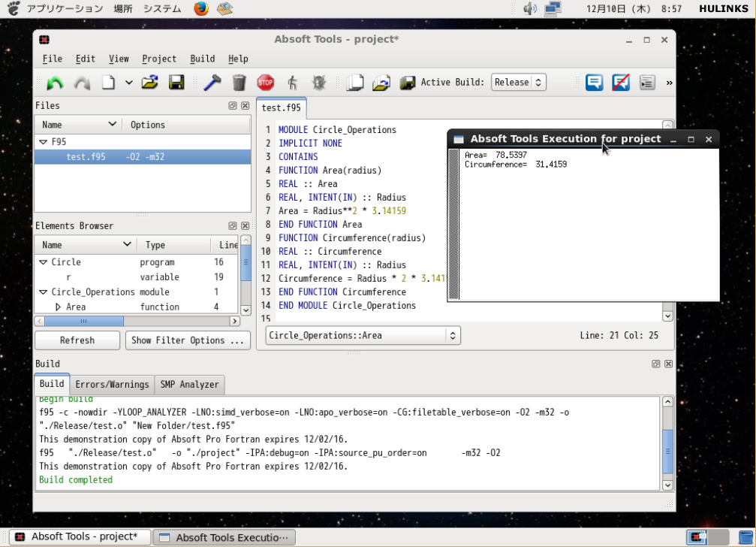
Task: Click the open folder icon in toolbar
Action: 150,83
